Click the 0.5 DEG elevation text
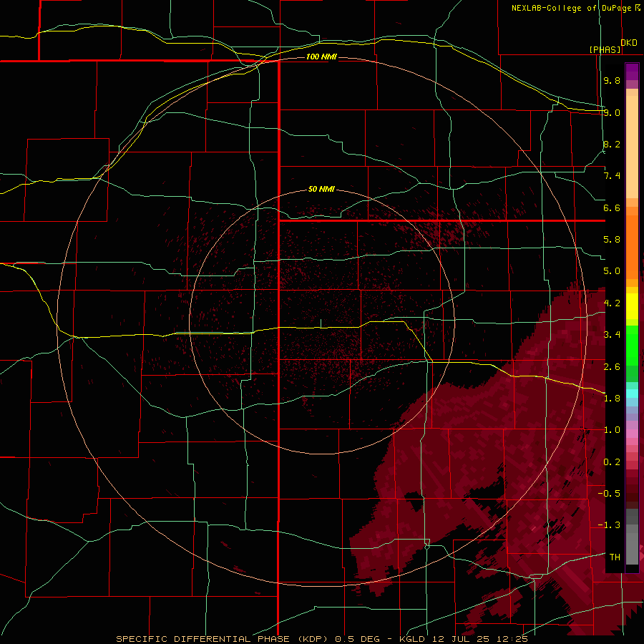This screenshot has width=644, height=644. (x=357, y=639)
